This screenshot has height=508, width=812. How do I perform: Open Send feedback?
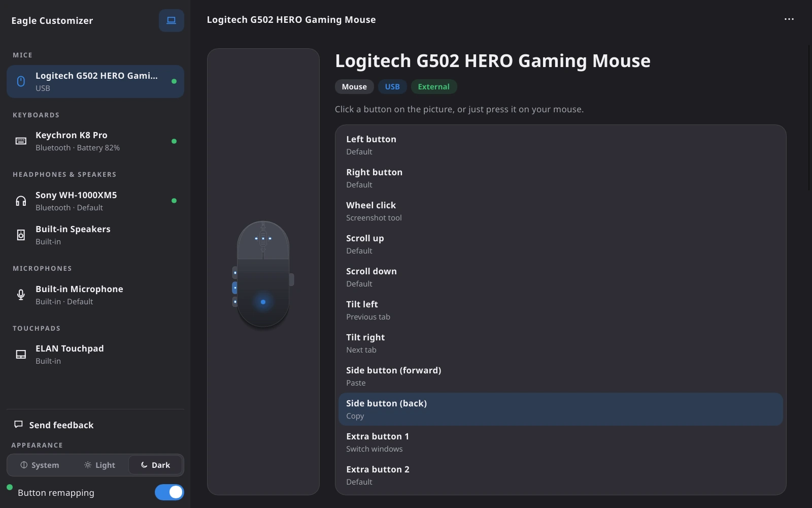coord(95,425)
